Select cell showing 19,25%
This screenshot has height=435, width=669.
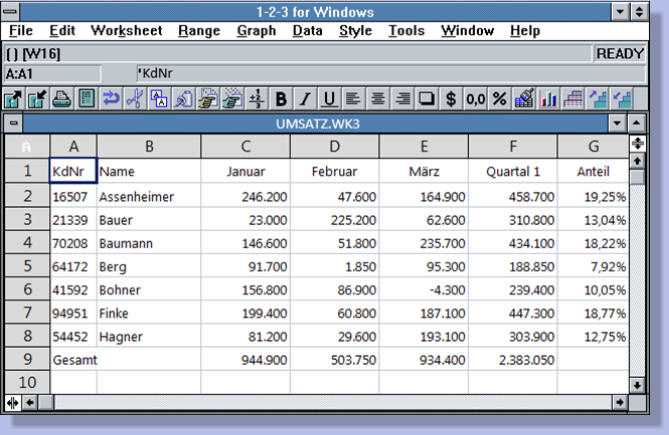click(x=593, y=197)
